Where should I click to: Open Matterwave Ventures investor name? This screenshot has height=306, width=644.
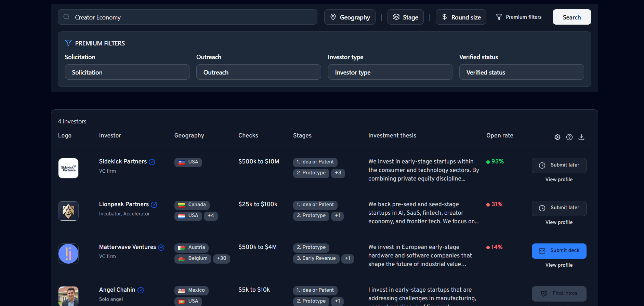tap(128, 247)
